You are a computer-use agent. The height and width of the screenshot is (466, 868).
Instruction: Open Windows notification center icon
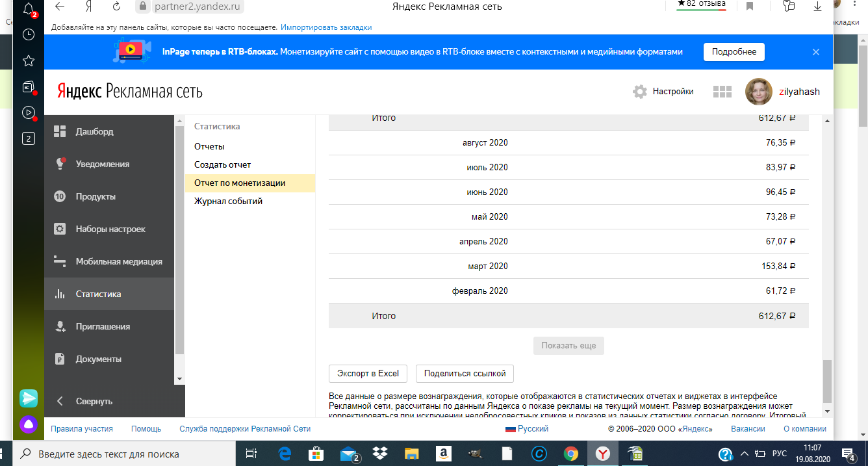pos(849,454)
